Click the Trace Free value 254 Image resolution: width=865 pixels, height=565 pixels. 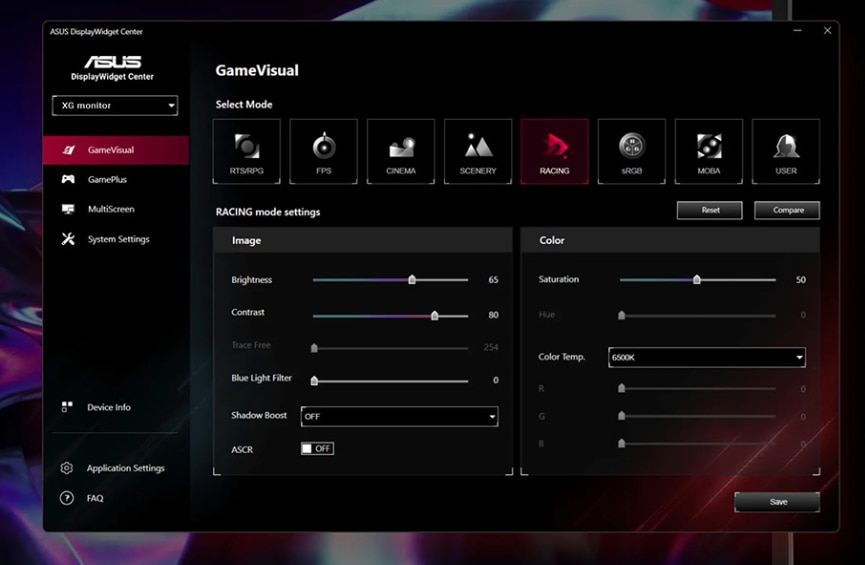(491, 347)
